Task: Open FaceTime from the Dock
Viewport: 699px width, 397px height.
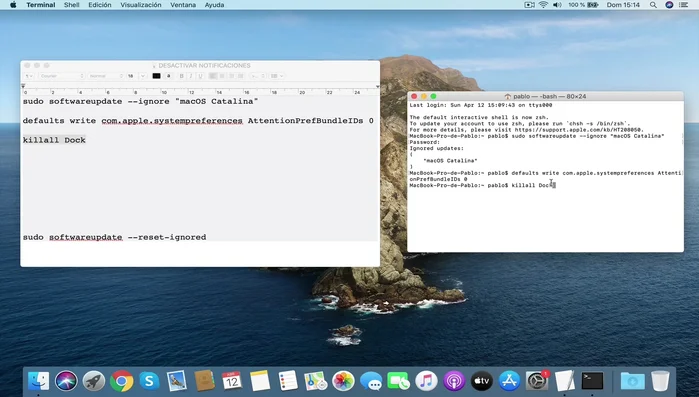Action: click(x=398, y=381)
